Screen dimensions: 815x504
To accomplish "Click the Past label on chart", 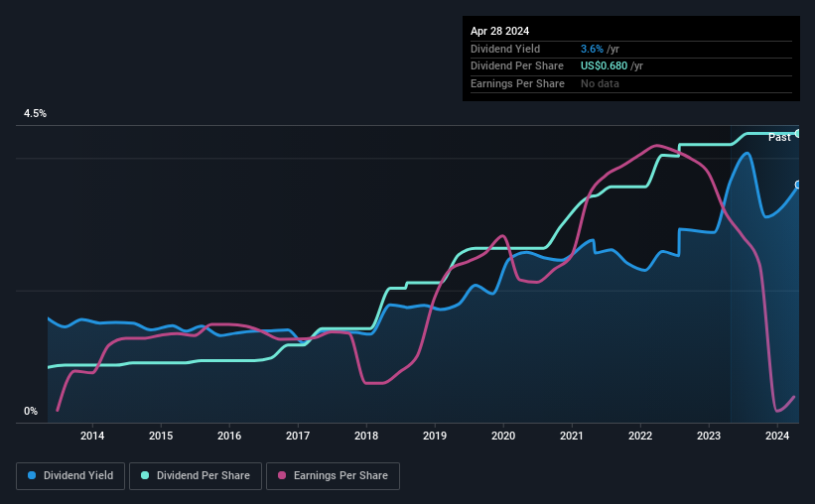I will [x=779, y=137].
